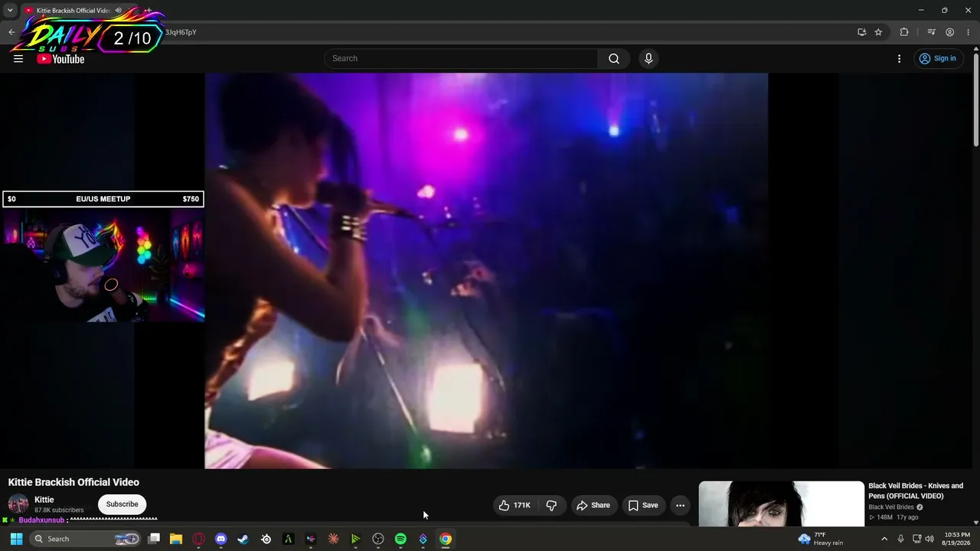Bookmark this tab with the star
Image resolution: width=980 pixels, height=551 pixels.
click(878, 32)
